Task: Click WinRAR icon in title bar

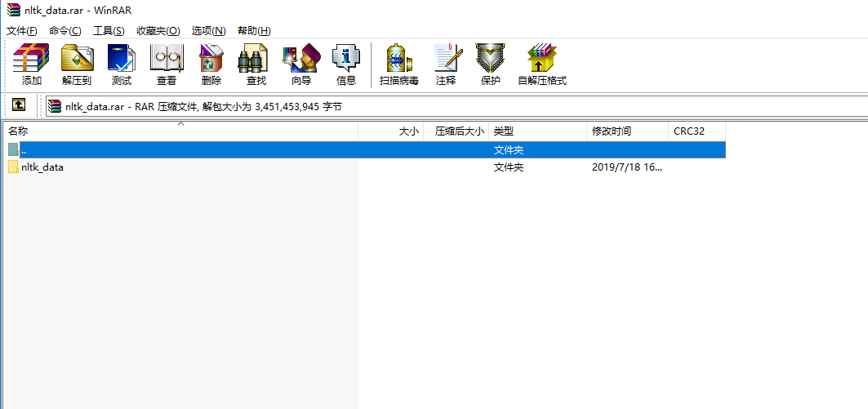Action: (13, 10)
